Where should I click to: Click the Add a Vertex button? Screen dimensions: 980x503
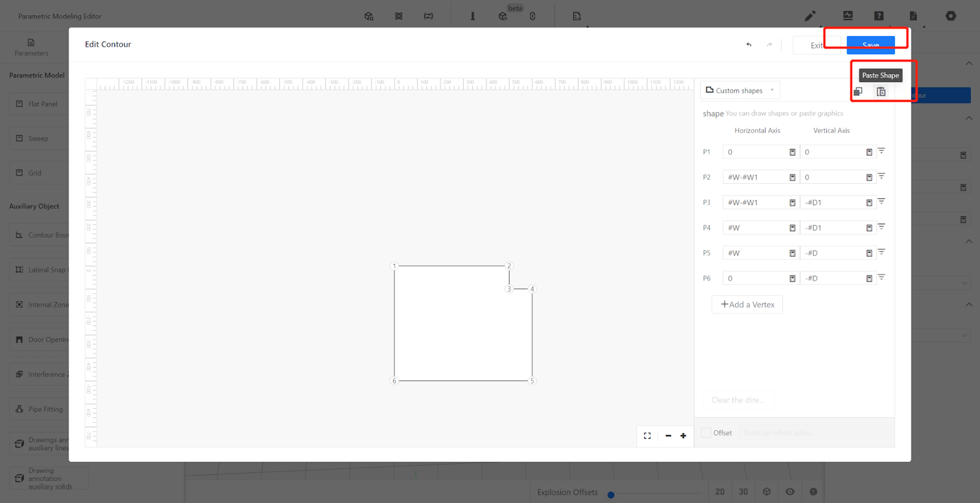(747, 304)
